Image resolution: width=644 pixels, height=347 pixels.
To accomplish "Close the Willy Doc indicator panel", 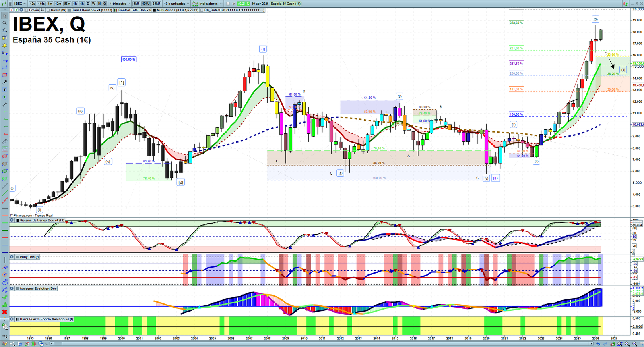I will pyautogui.click(x=12, y=257).
